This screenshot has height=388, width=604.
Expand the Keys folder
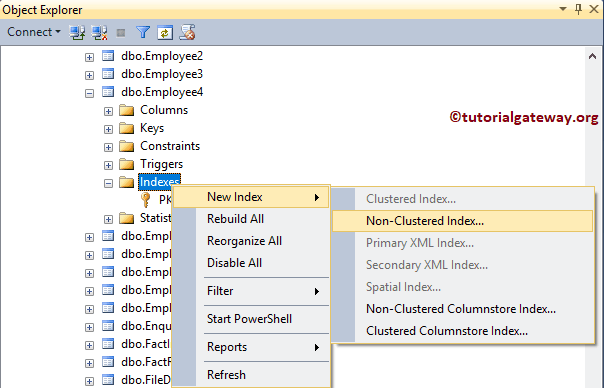coord(108,129)
